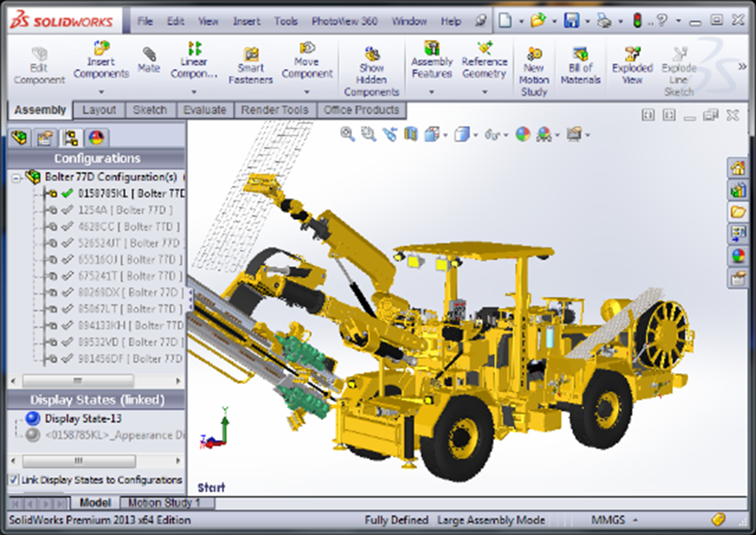756x535 pixels.
Task: Open the File menu
Action: pyautogui.click(x=145, y=21)
